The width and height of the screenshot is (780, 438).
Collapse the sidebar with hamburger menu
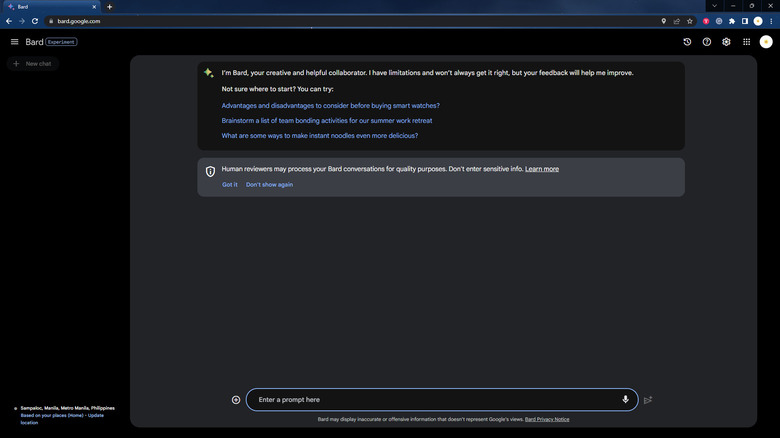coord(15,42)
